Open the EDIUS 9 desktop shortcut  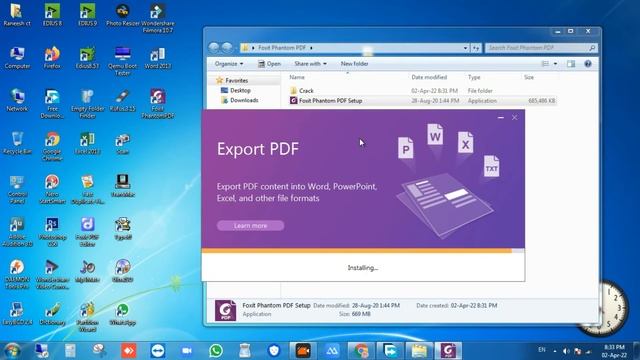[x=87, y=15]
